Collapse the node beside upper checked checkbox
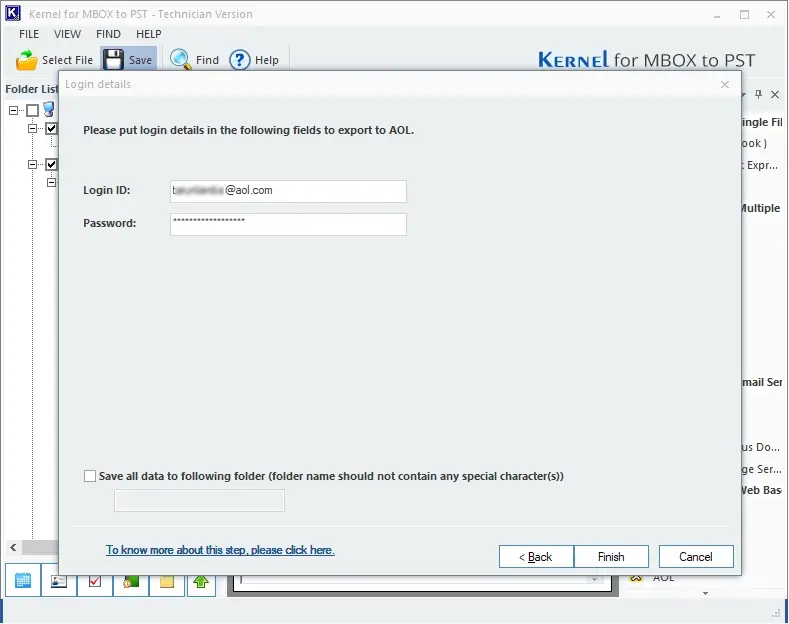This screenshot has width=789, height=624. pyautogui.click(x=33, y=128)
